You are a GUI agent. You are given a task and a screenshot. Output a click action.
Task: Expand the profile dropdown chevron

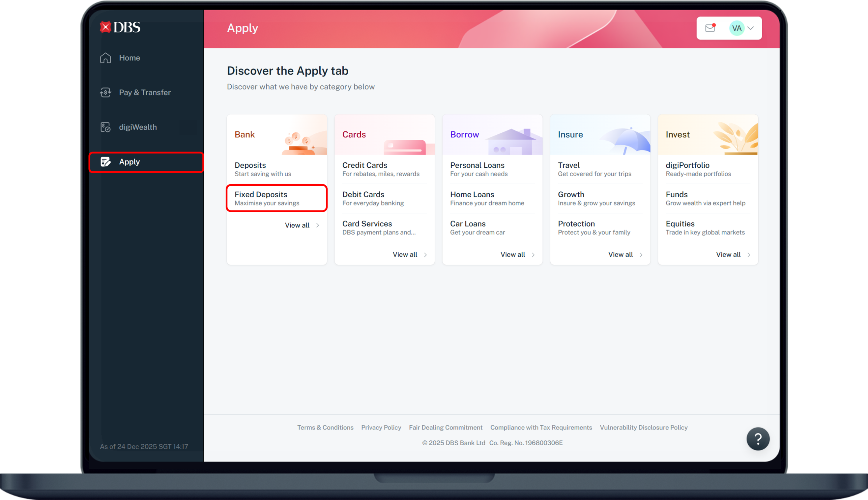[751, 28]
